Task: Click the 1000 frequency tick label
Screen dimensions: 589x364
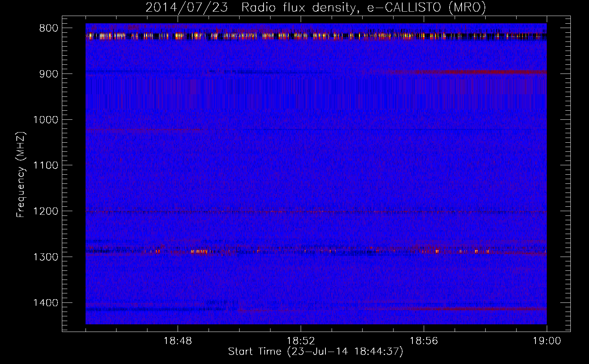Action: [x=46, y=120]
